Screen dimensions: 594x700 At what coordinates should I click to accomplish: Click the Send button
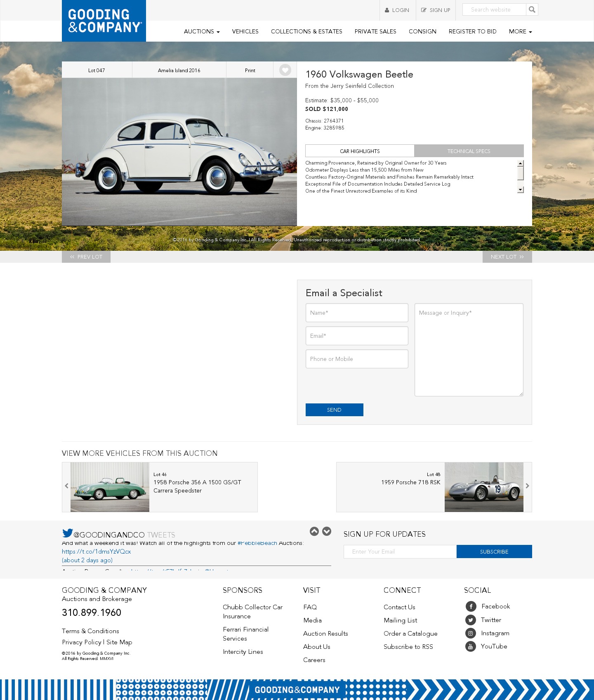point(335,410)
